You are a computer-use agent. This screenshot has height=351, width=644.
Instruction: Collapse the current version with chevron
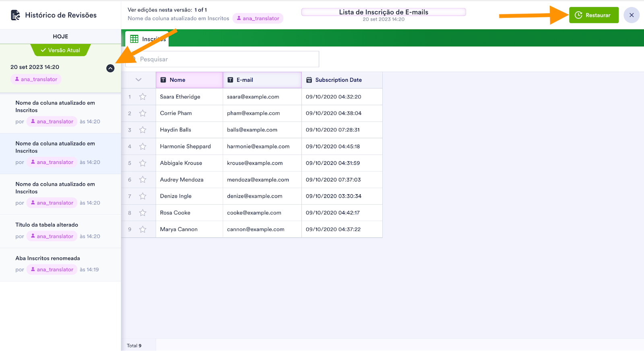(110, 69)
